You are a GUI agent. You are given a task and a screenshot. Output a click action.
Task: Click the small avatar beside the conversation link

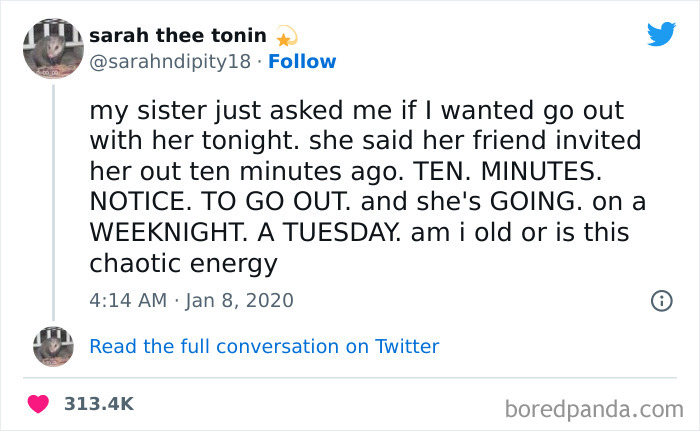click(x=53, y=345)
